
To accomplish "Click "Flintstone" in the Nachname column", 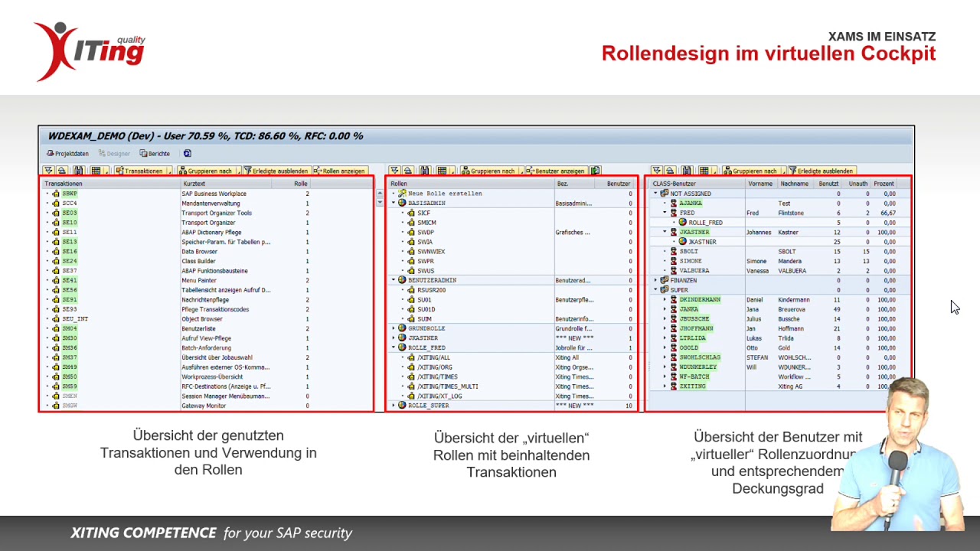I will pos(791,214).
